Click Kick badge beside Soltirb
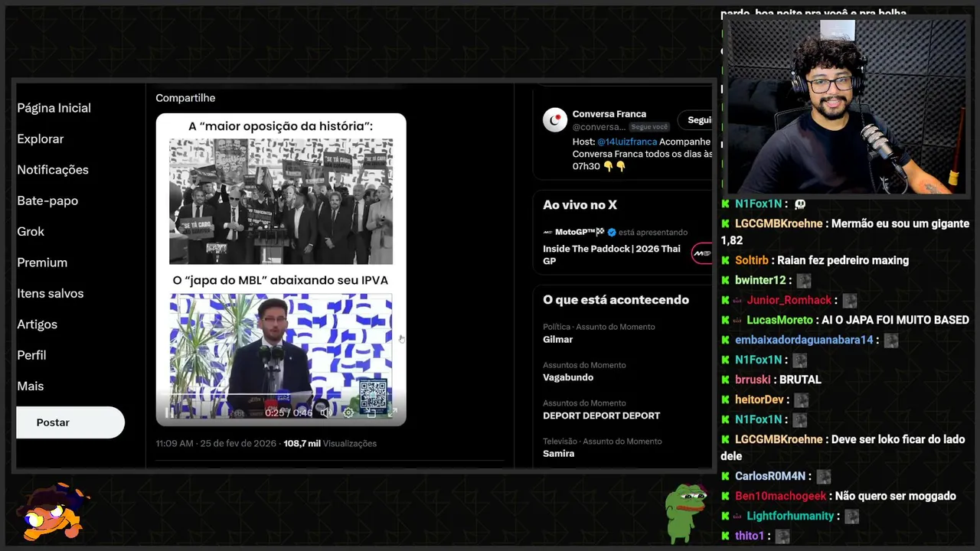The width and height of the screenshot is (980, 551). point(726,260)
